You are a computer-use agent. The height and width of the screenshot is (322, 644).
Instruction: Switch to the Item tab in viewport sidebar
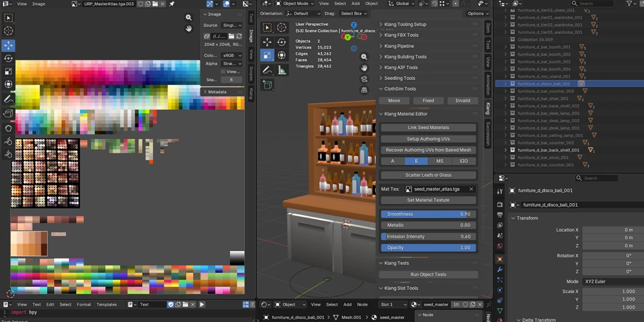click(x=488, y=28)
